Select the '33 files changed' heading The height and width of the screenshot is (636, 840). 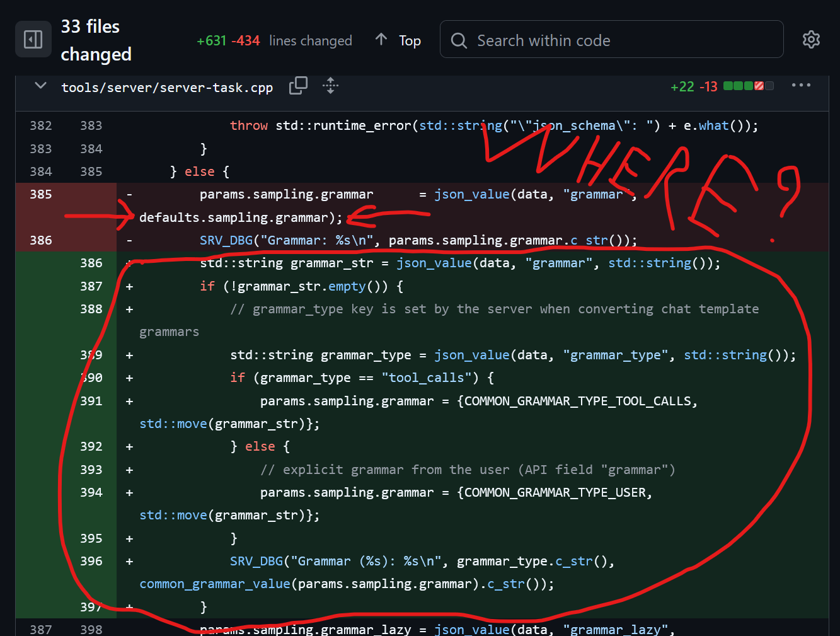tap(96, 40)
